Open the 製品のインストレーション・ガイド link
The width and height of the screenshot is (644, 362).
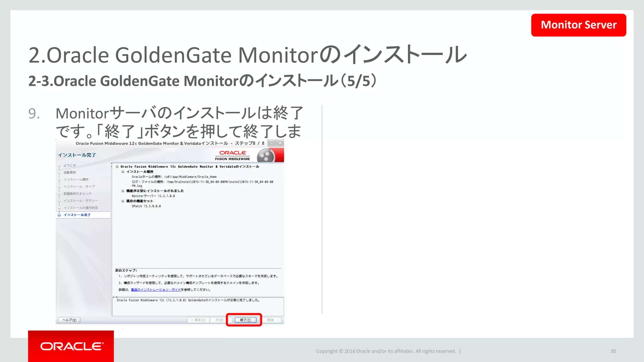[156, 290]
